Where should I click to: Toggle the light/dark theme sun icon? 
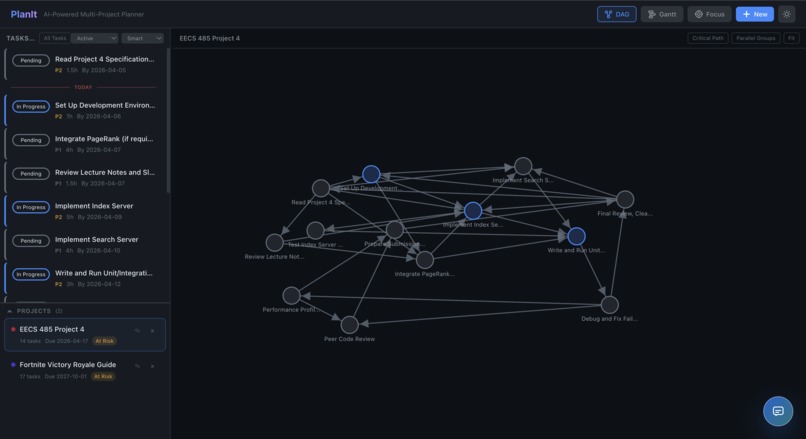(786, 14)
